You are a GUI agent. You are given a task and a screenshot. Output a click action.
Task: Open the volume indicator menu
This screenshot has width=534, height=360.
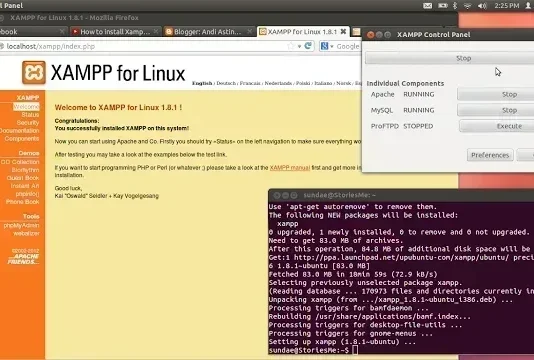(x=482, y=5)
